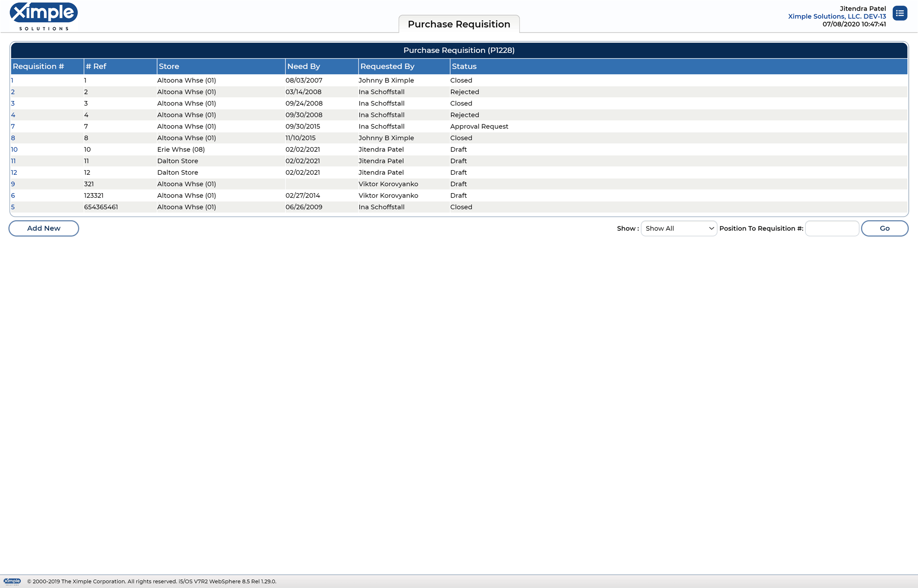Open requisition number 9 link
The height and width of the screenshot is (588, 918).
click(x=13, y=184)
